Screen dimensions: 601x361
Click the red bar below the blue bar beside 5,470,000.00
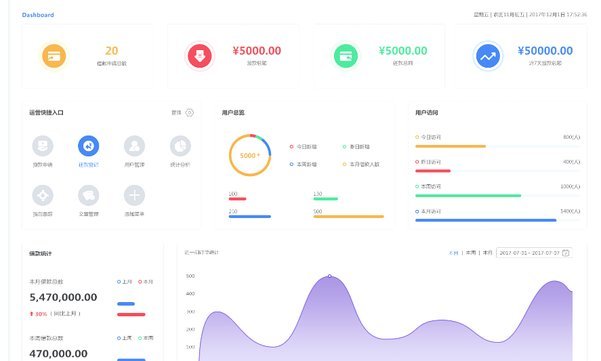(x=131, y=315)
